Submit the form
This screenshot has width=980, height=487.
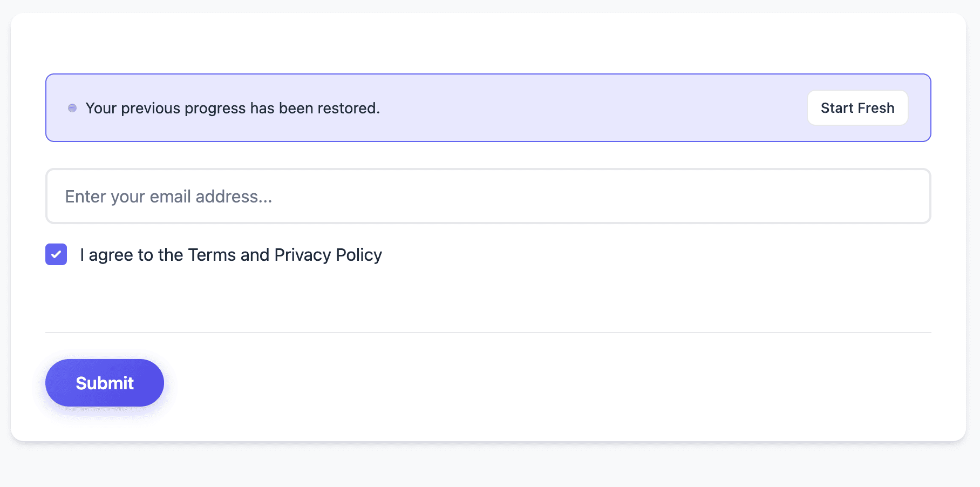pos(105,383)
